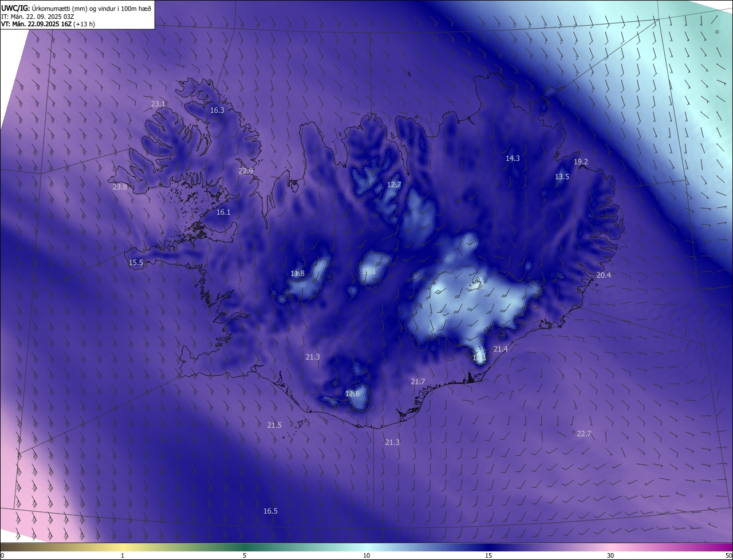Screen dimensions: 733x560
Task: Click the 19.2 value label
Action: pyautogui.click(x=581, y=162)
